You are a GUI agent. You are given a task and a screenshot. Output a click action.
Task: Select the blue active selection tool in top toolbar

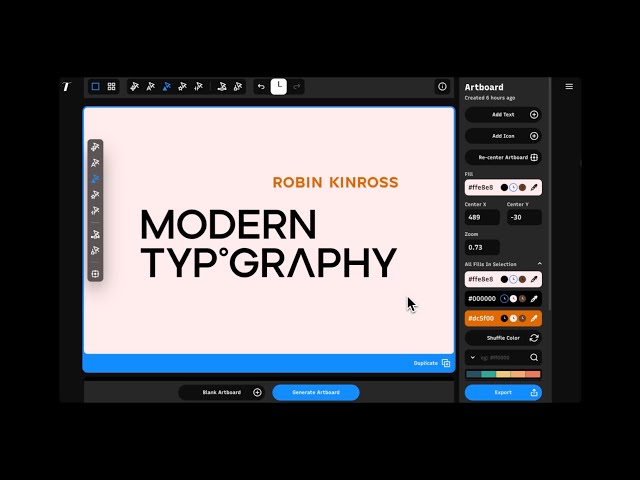tap(167, 87)
